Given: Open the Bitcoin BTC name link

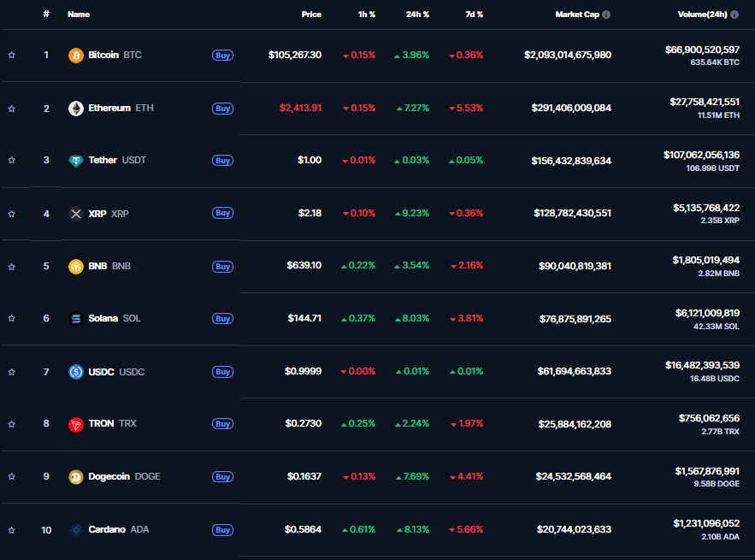Looking at the screenshot, I should (x=115, y=55).
